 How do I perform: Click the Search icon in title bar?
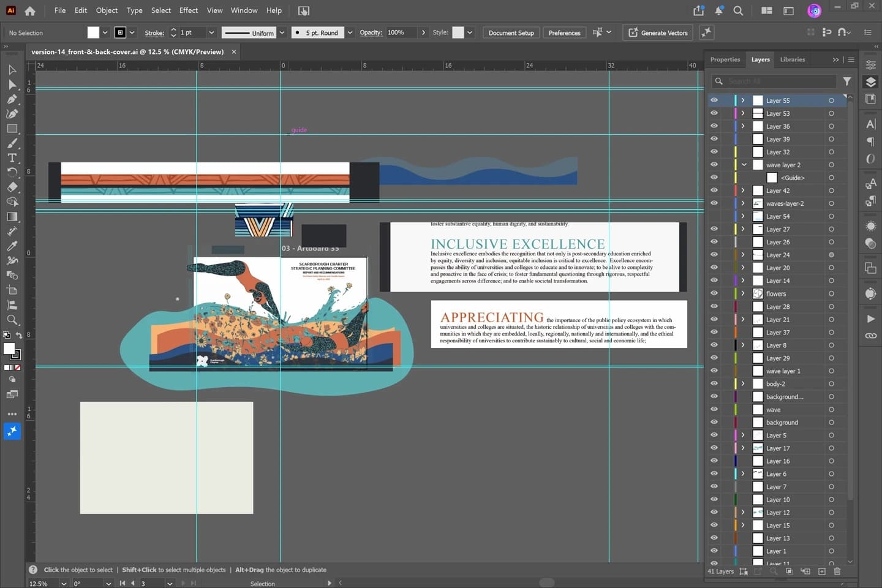(739, 10)
